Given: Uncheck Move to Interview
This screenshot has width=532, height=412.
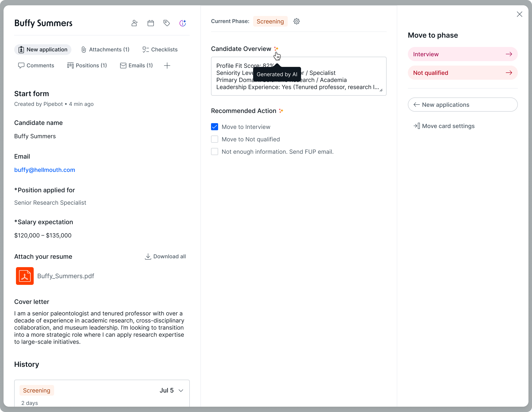Looking at the screenshot, I should 214,126.
